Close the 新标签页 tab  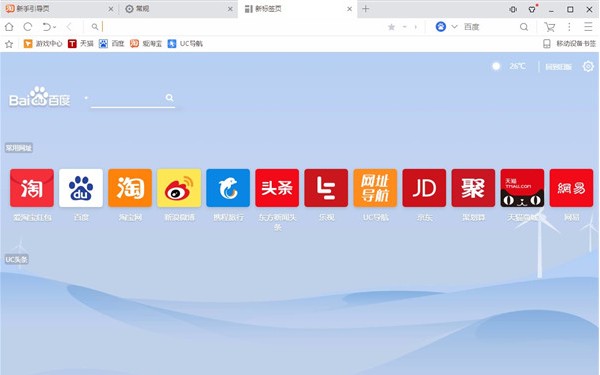(349, 9)
